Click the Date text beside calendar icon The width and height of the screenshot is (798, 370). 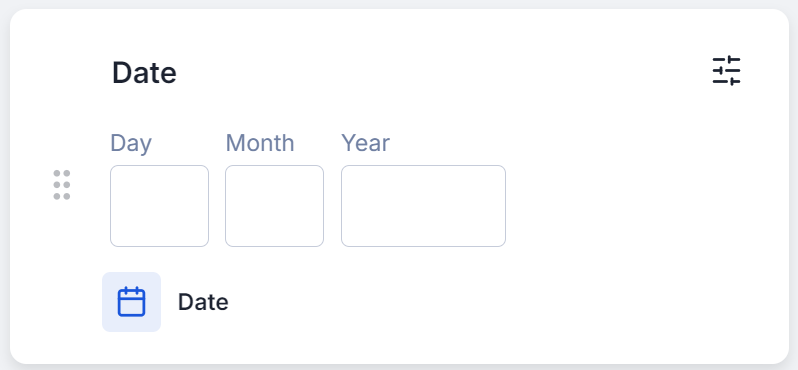point(203,302)
